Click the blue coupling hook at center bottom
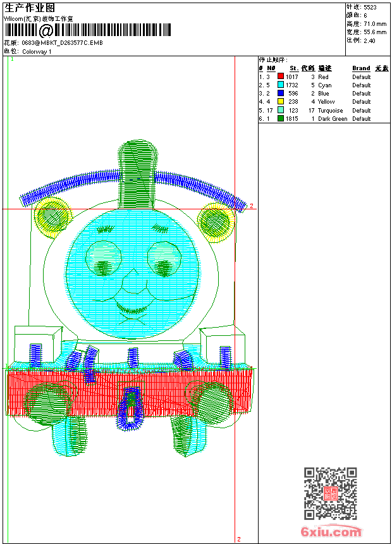Screen dimensions: 392x544 click(x=130, y=408)
